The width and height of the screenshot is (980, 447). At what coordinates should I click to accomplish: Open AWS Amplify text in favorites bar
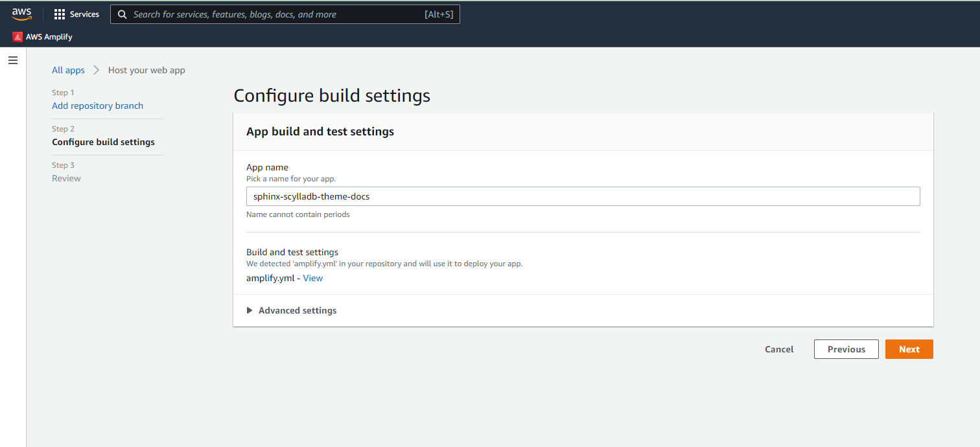click(x=49, y=37)
